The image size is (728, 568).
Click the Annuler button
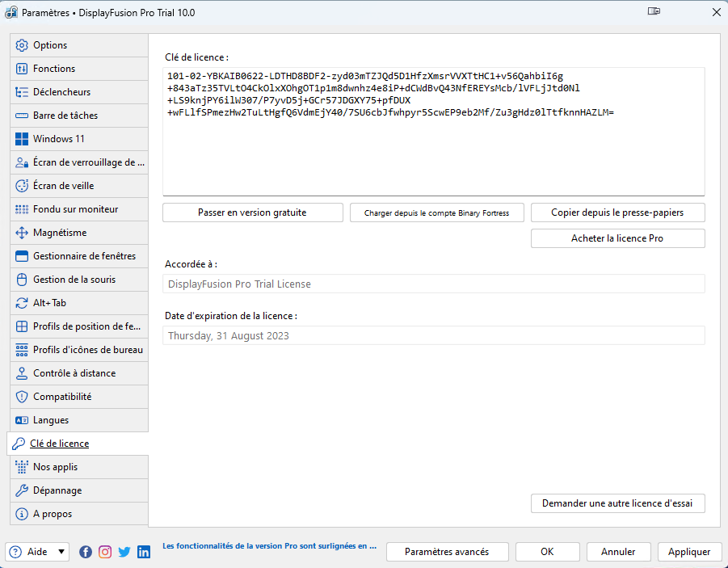point(618,552)
